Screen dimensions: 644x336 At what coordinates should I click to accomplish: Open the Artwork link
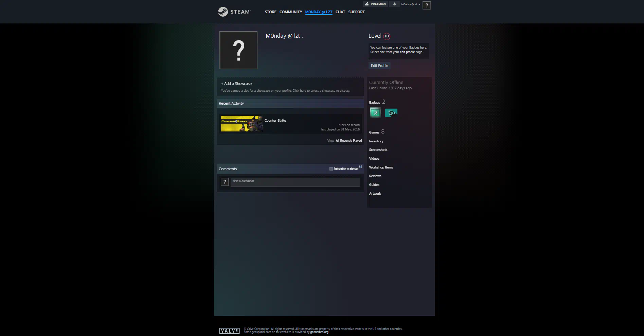point(375,194)
